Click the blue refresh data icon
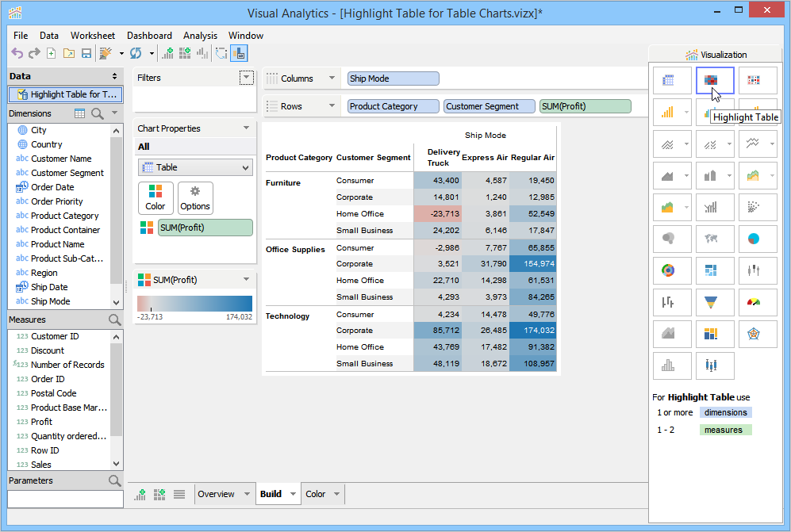This screenshot has height=532, width=791. coord(136,53)
